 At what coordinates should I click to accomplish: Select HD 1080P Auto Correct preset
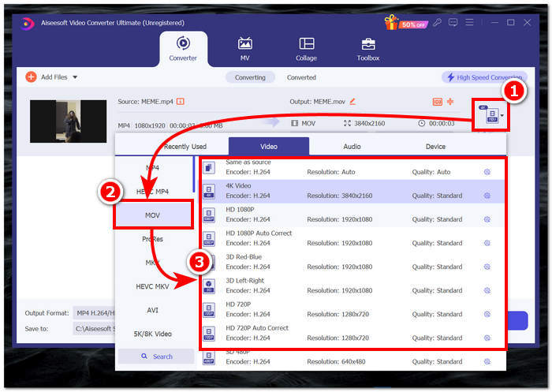coord(353,238)
